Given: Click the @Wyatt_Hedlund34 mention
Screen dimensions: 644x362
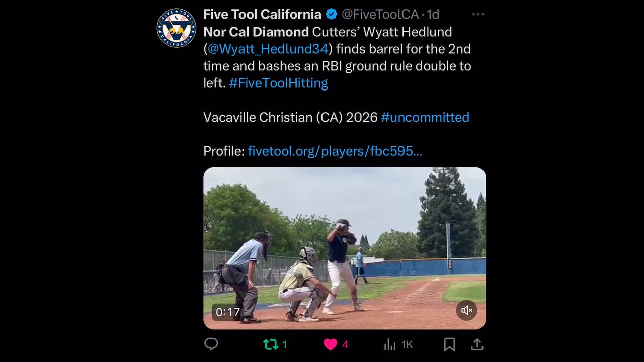Looking at the screenshot, I should [x=268, y=49].
